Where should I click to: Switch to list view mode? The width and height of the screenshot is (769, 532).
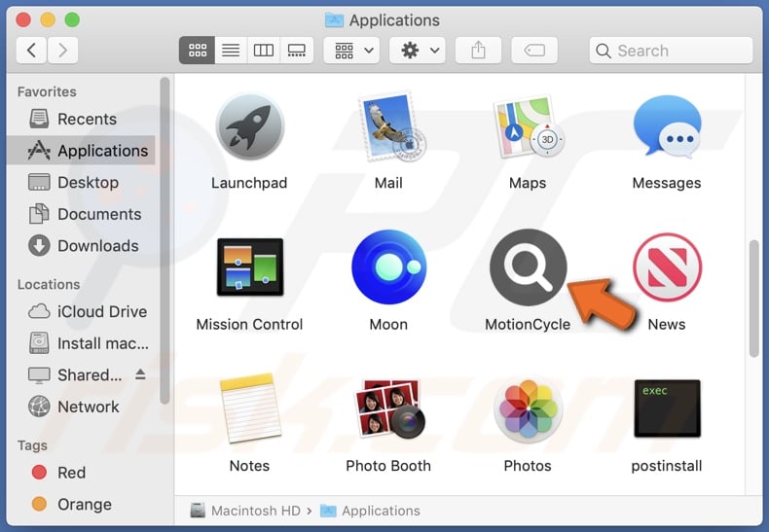pos(231,50)
